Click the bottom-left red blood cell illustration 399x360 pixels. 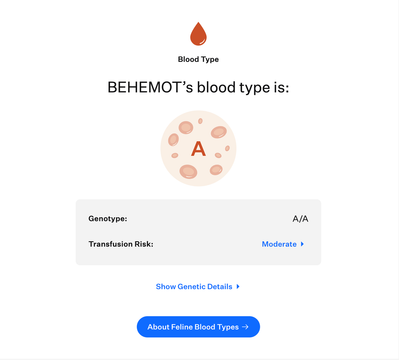tap(188, 171)
